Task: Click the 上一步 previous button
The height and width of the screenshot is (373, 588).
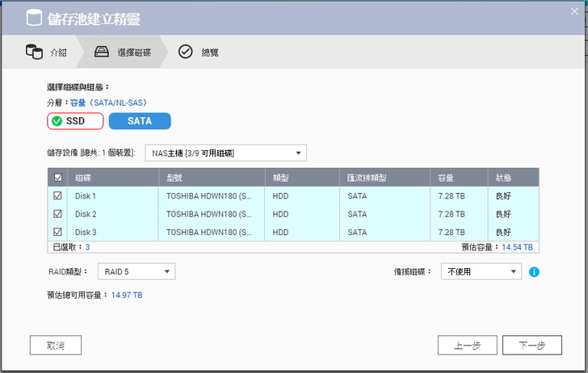Action: click(x=467, y=346)
